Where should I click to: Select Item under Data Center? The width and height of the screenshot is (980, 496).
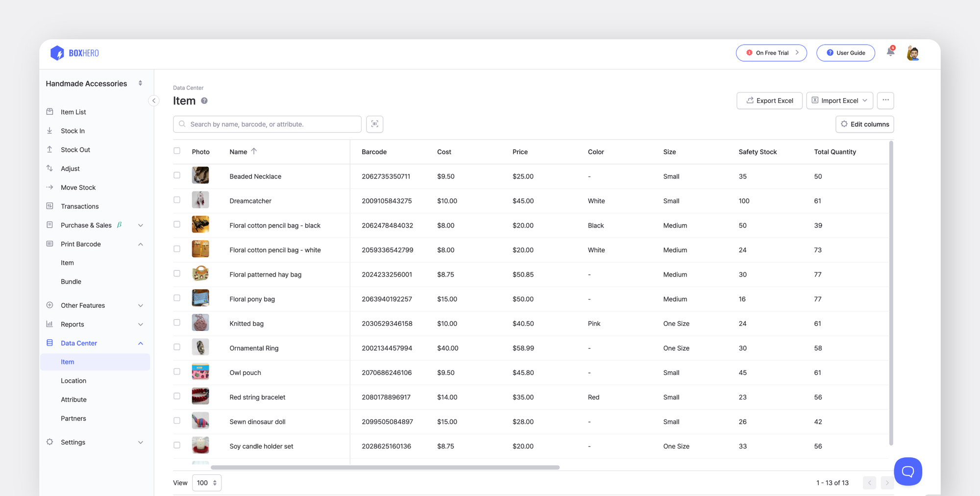(67, 361)
